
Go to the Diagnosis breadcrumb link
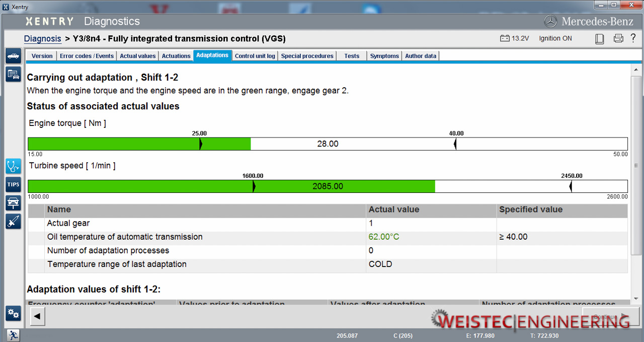[x=42, y=39]
